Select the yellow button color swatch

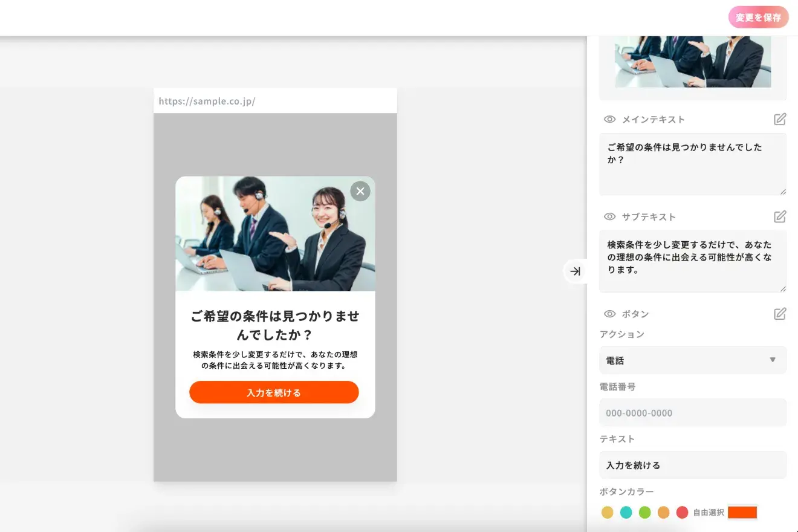point(608,513)
